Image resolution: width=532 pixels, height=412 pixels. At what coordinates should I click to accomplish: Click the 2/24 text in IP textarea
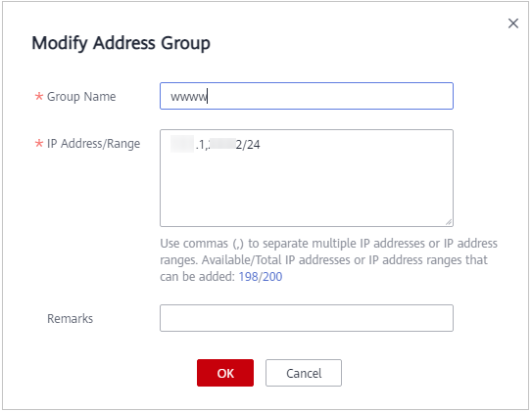tap(248, 145)
